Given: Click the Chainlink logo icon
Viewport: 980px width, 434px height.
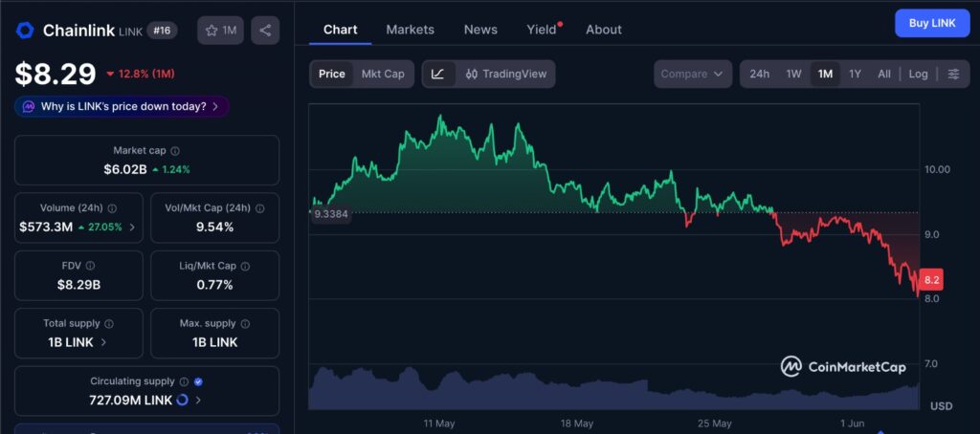Looking at the screenshot, I should pyautogui.click(x=25, y=30).
